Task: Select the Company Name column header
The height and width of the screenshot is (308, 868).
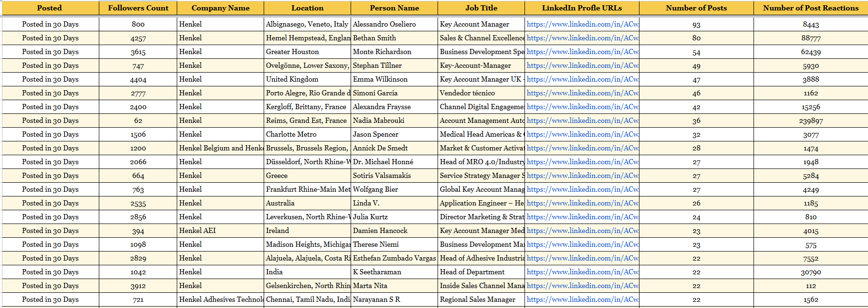Action: tap(220, 8)
